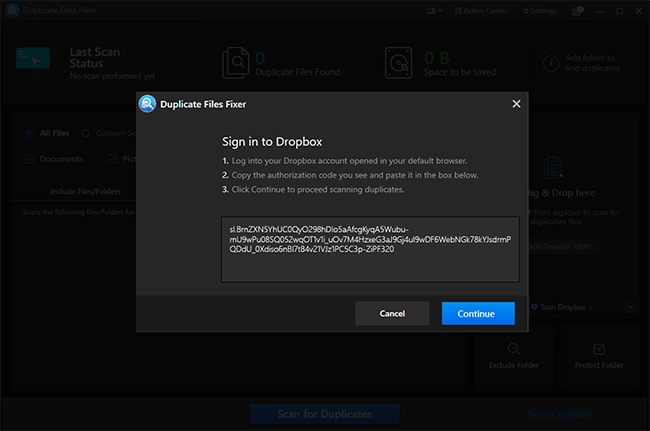The width and height of the screenshot is (650, 431).
Task: Click the Duplicate Files Fixer dialog logo
Action: (x=147, y=104)
